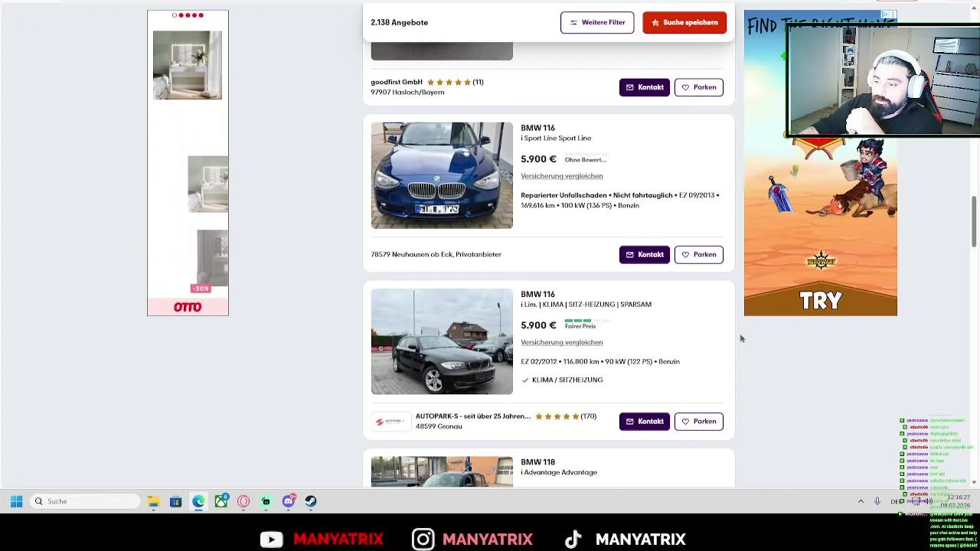Click the DE language indicator in system tray
980x551 pixels.
pyautogui.click(x=895, y=501)
